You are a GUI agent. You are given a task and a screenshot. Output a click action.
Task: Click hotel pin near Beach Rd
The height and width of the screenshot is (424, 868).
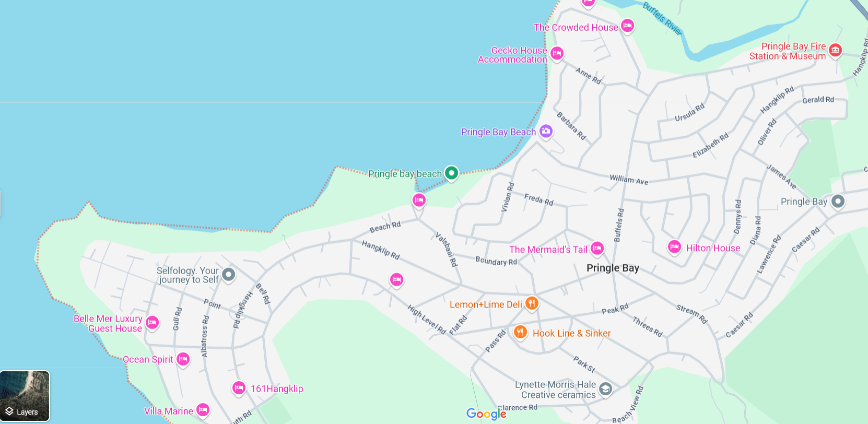419,201
